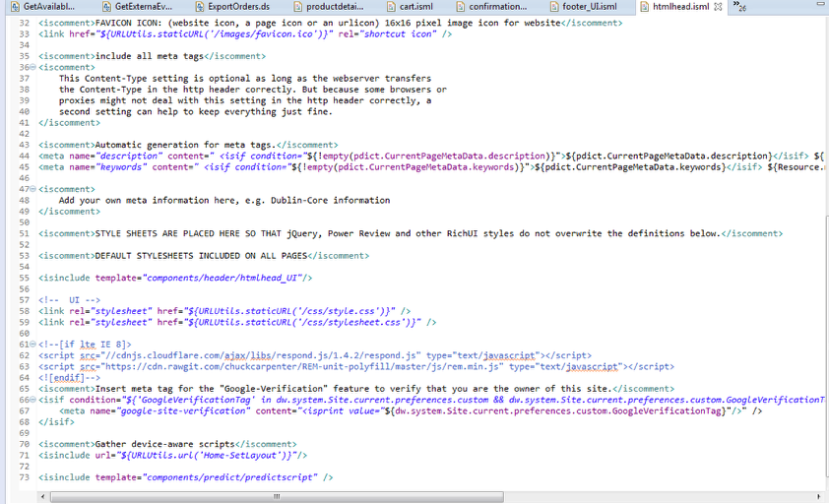The height and width of the screenshot is (504, 829).
Task: Click '<![endif]-->' on line 64
Action: [x=69, y=378]
